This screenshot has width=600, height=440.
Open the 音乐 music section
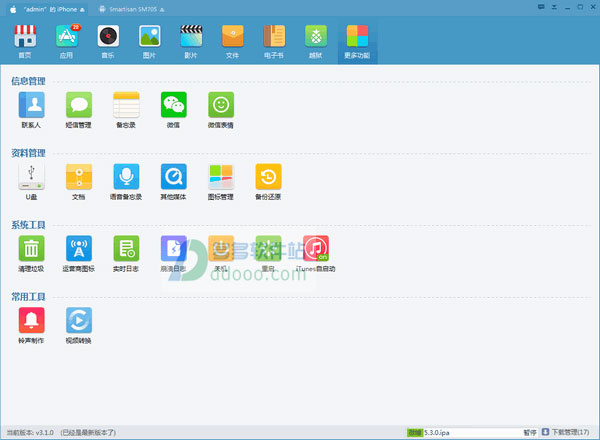click(x=108, y=41)
